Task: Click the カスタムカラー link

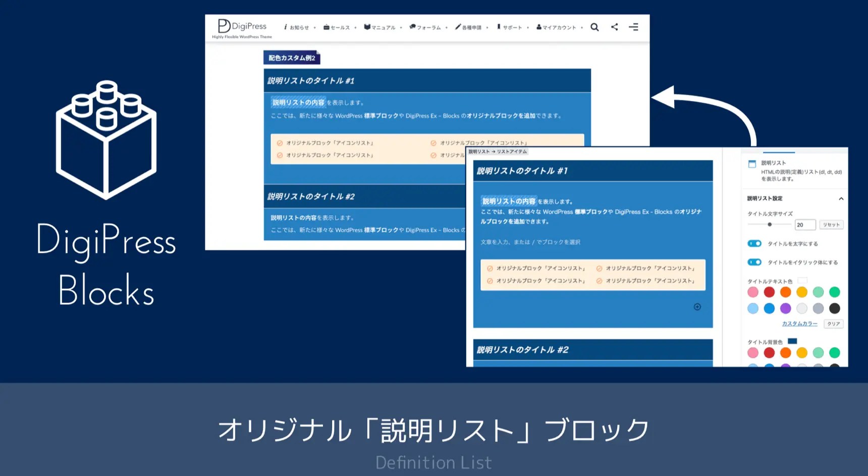Action: (x=799, y=324)
